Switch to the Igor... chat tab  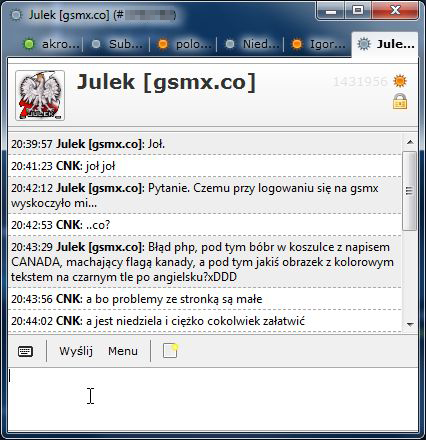tap(318, 44)
